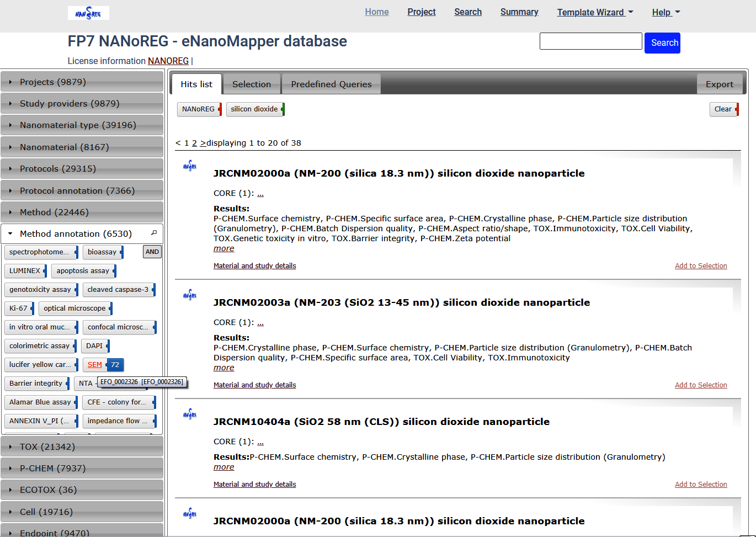Switch to the Predefined Queries tab

tap(331, 84)
